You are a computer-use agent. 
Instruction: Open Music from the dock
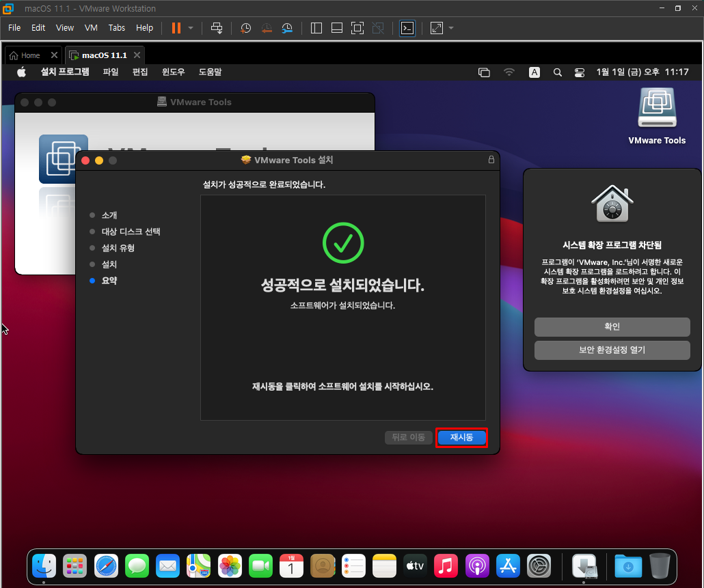[446, 566]
